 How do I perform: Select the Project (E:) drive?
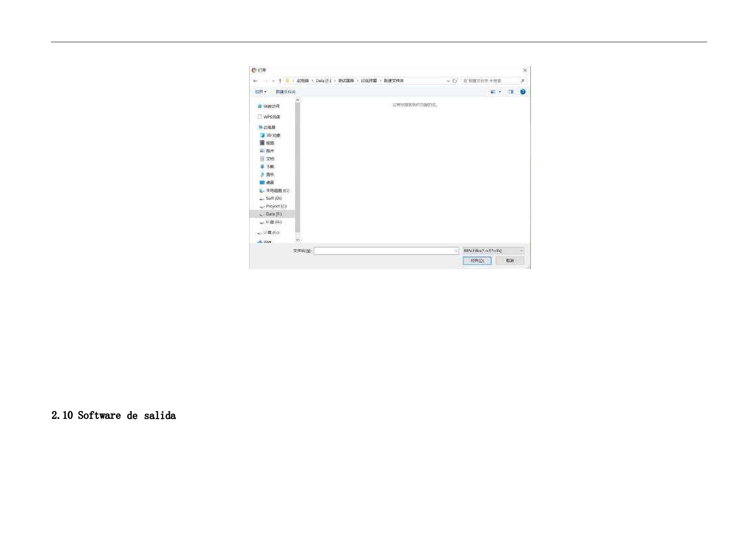276,206
